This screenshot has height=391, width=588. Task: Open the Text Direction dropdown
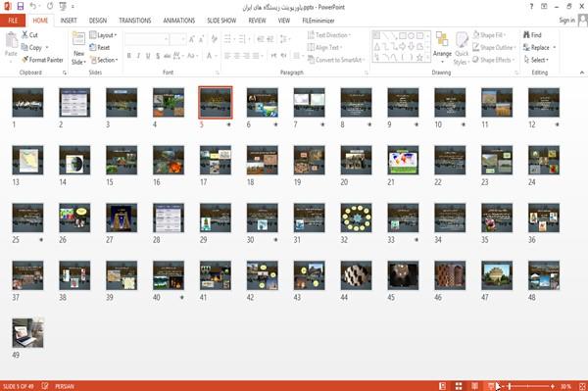click(329, 35)
